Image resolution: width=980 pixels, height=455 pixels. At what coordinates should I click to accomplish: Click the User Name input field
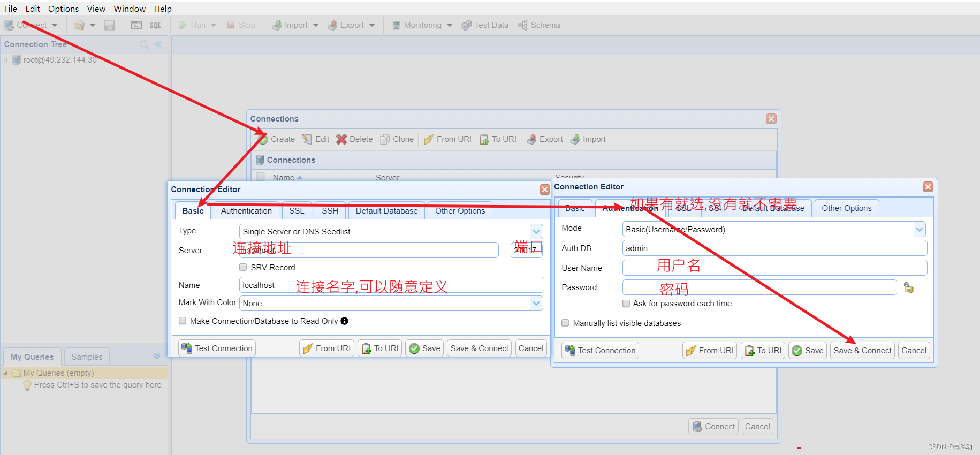pyautogui.click(x=774, y=268)
